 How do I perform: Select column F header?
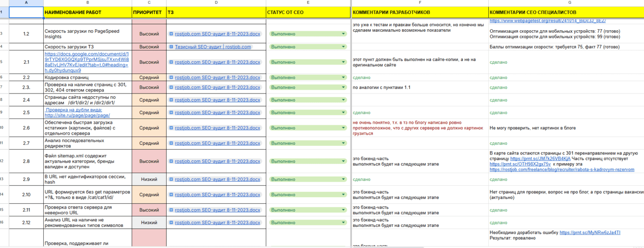420,3
